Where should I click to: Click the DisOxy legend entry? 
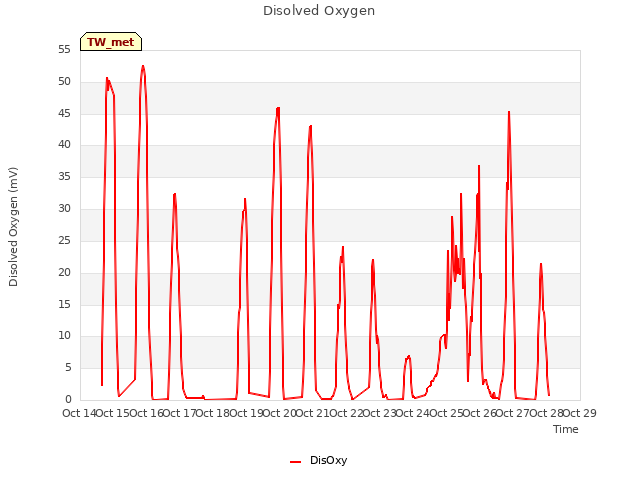(x=318, y=460)
